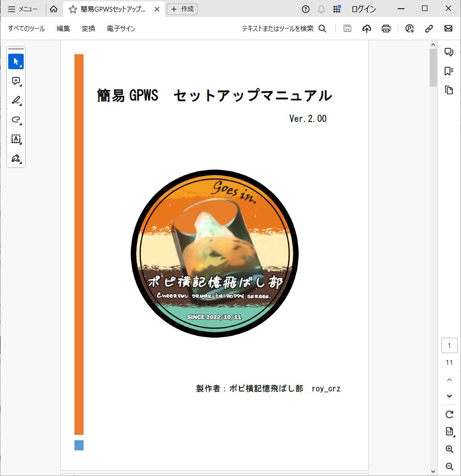Go to next page with down chevron
461x476 pixels.
[449, 396]
